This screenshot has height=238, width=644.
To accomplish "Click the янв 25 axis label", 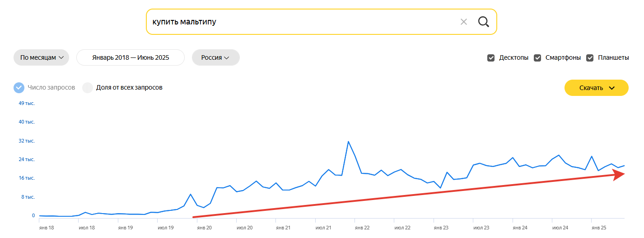I will [x=599, y=228].
